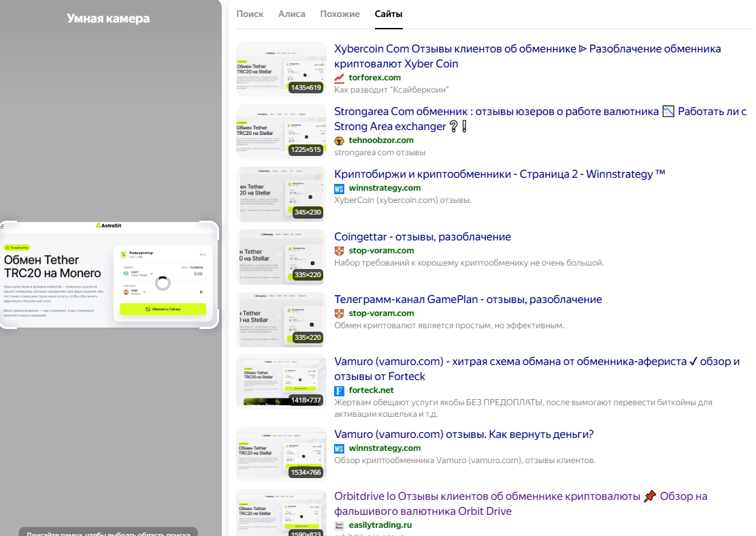Click the forteck.net blue F favicon
The width and height of the screenshot is (756, 536).
click(x=340, y=390)
